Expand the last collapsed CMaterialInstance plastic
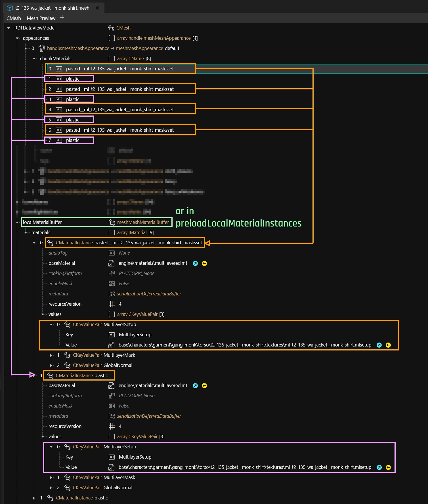The width and height of the screenshot is (428, 504). (34, 498)
